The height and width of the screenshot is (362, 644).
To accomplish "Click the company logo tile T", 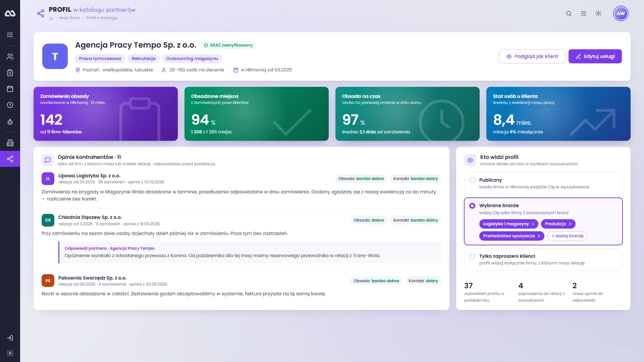I will pyautogui.click(x=55, y=56).
